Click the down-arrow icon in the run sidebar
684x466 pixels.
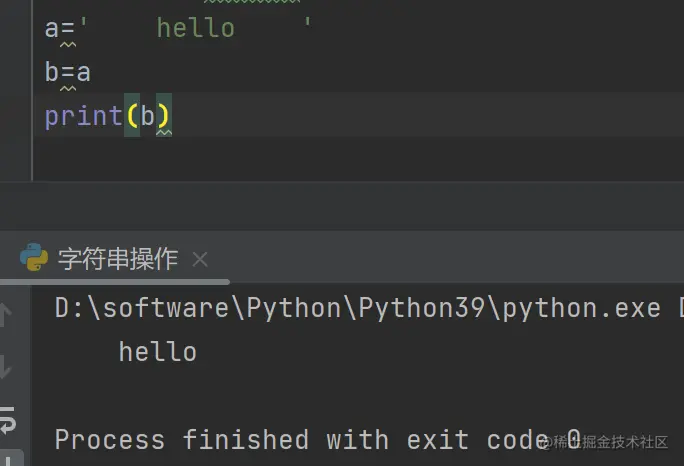(x=5, y=367)
